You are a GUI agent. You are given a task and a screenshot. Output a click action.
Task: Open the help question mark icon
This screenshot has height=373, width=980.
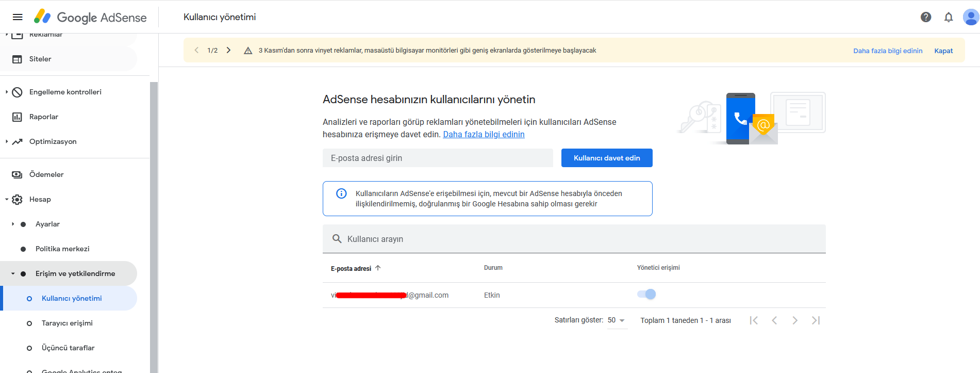point(926,17)
